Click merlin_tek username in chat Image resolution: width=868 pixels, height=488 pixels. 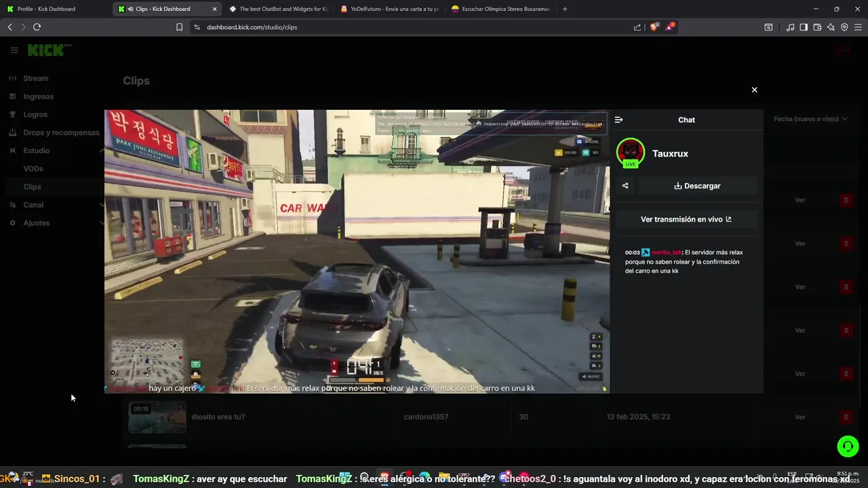coord(667,252)
